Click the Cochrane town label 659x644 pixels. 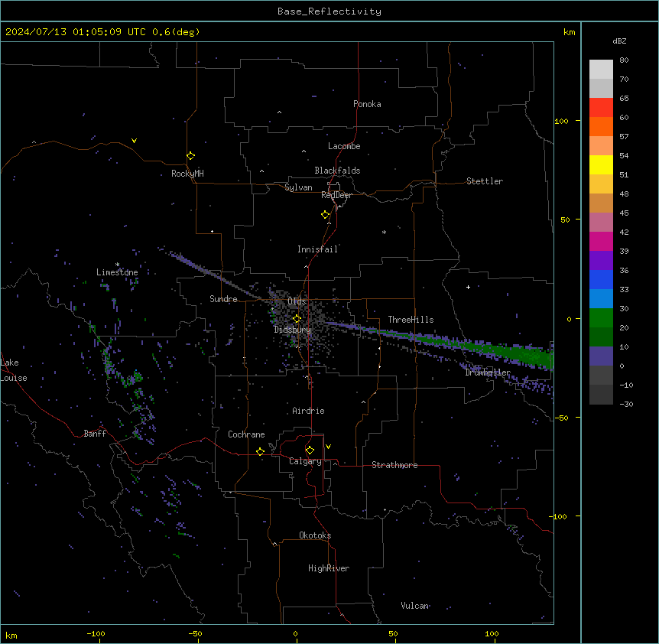click(x=246, y=434)
